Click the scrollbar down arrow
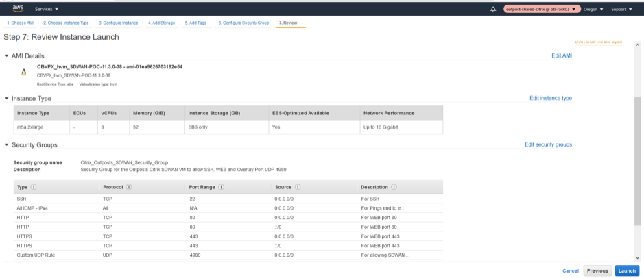Screen dimensions: 644x278 coord(637,257)
